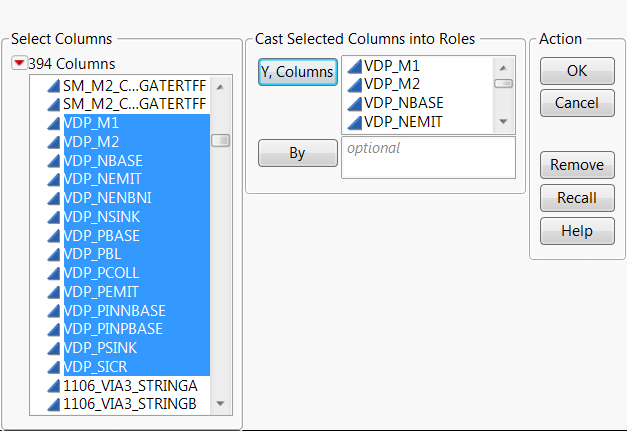Click the Remove button
Image resolution: width=627 pixels, height=431 pixels.
(x=577, y=165)
